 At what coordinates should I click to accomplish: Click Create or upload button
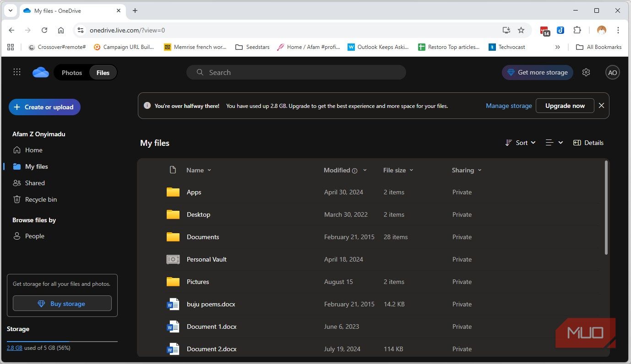coord(44,107)
